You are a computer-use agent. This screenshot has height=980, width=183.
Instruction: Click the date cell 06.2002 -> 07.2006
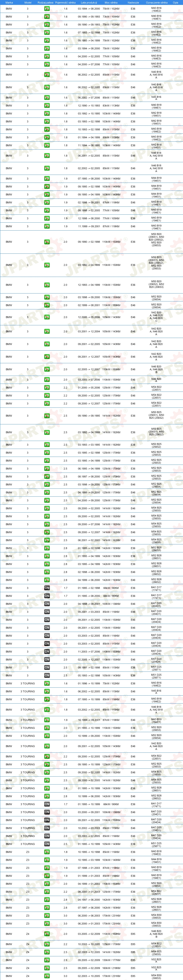pyautogui.click(x=89, y=98)
